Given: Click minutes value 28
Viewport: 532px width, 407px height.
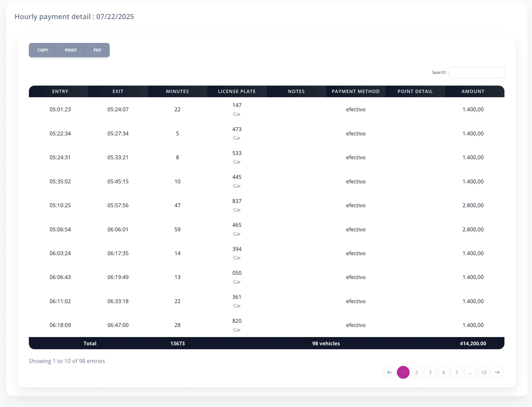Looking at the screenshot, I should coord(178,325).
